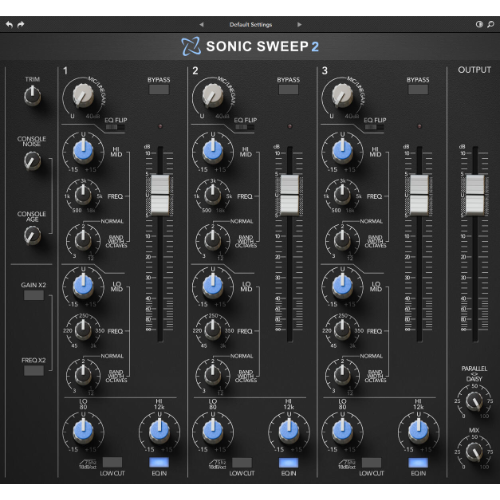Click channel 1 LO 80 shelf knob
The height and width of the screenshot is (500, 500).
point(83,431)
